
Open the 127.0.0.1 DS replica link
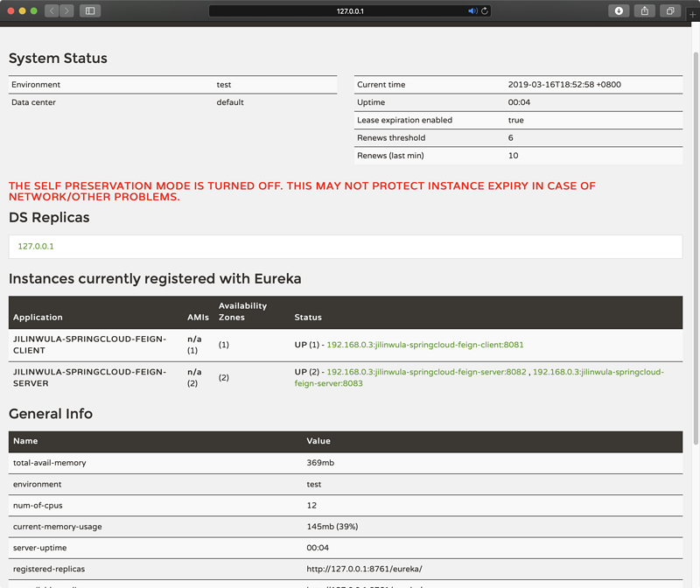point(36,246)
